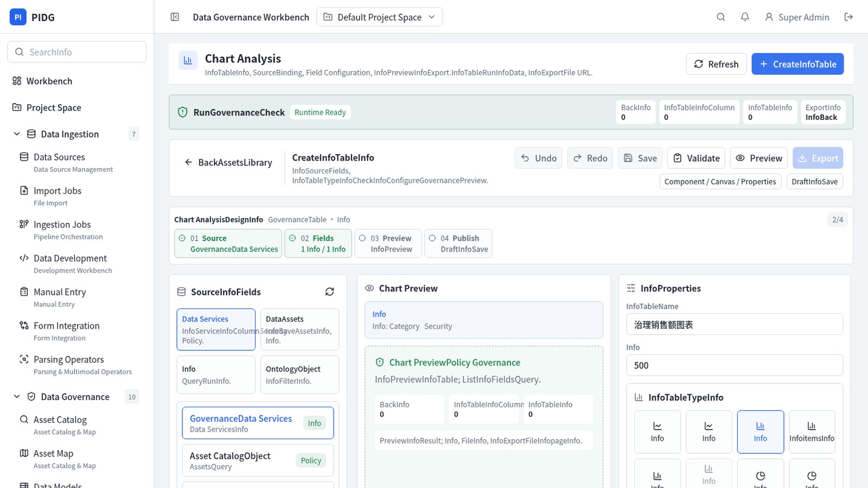Refresh the SourceInfoFields panel

(x=329, y=292)
